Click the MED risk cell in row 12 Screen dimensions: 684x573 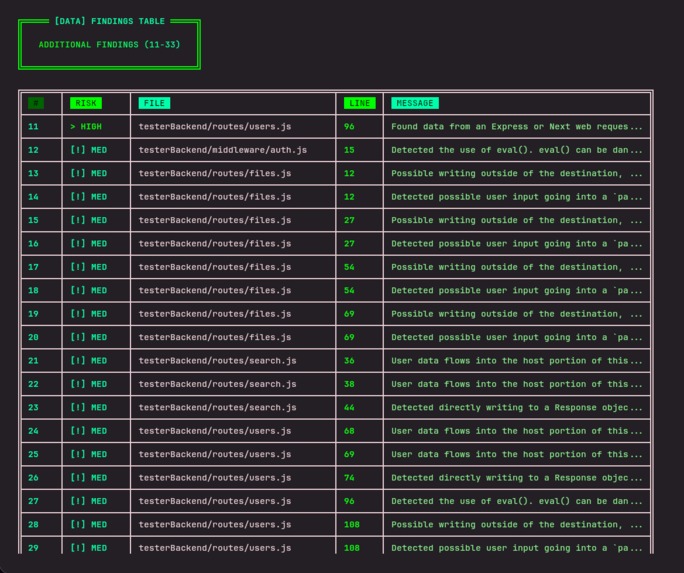[x=89, y=150]
